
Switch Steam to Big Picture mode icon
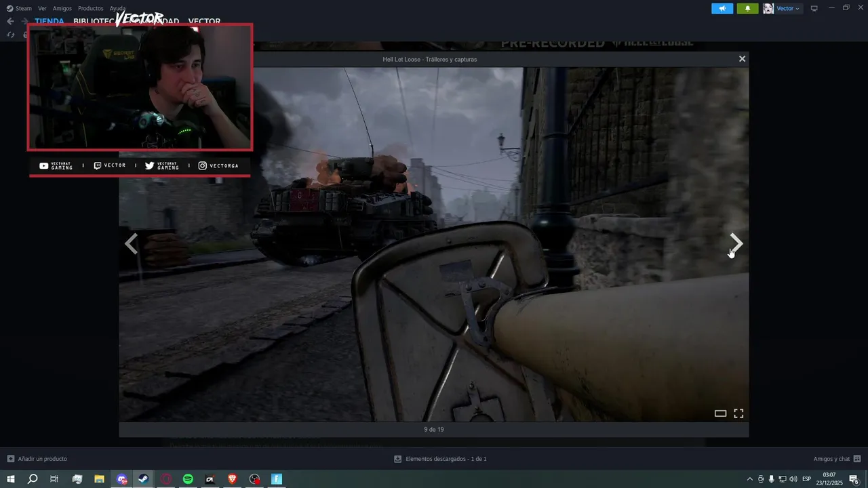point(814,8)
